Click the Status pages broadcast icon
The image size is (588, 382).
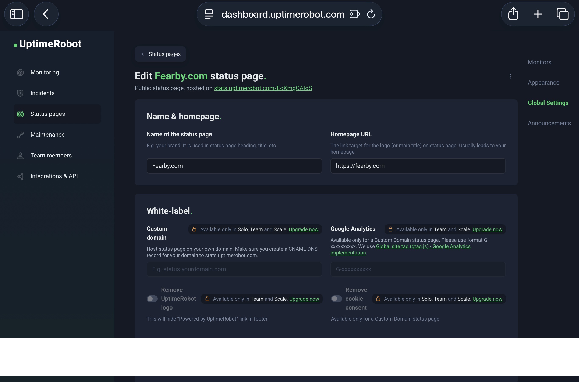pyautogui.click(x=20, y=114)
